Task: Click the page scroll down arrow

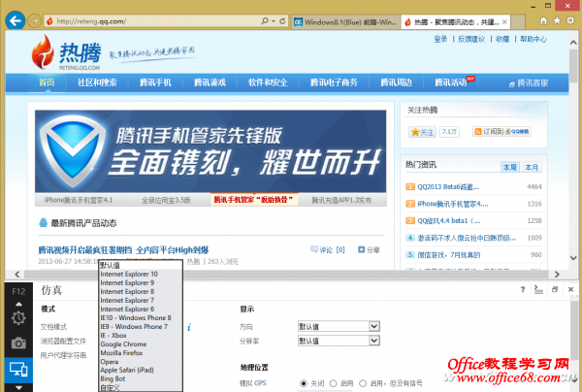Action: 573,258
